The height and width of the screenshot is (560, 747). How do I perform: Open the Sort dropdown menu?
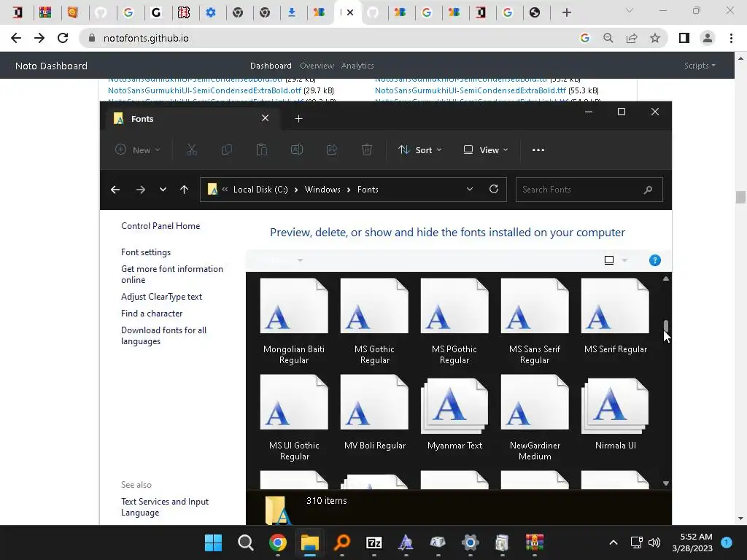click(420, 150)
